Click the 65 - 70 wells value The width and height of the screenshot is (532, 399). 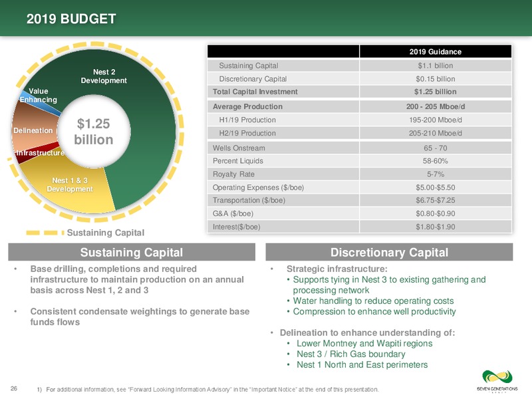coord(436,148)
